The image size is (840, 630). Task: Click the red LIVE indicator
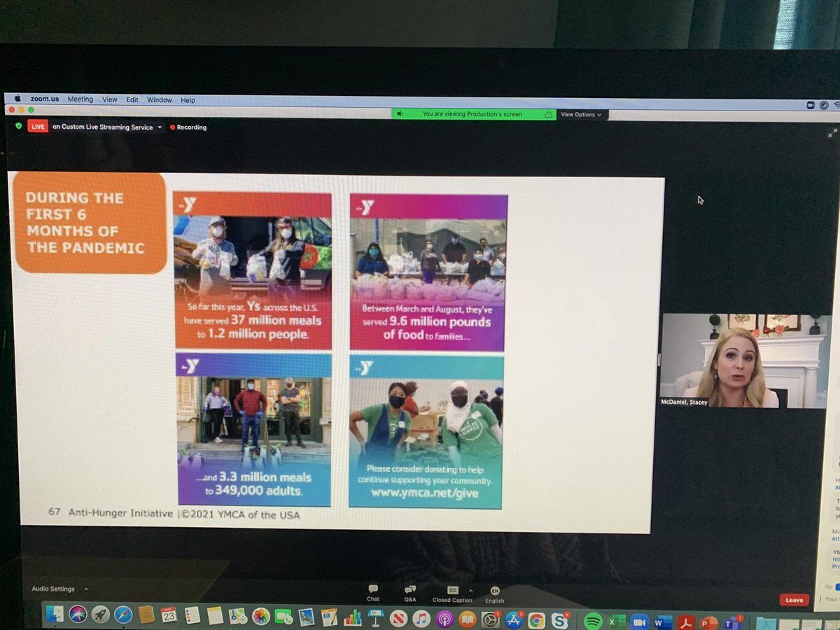point(37,127)
